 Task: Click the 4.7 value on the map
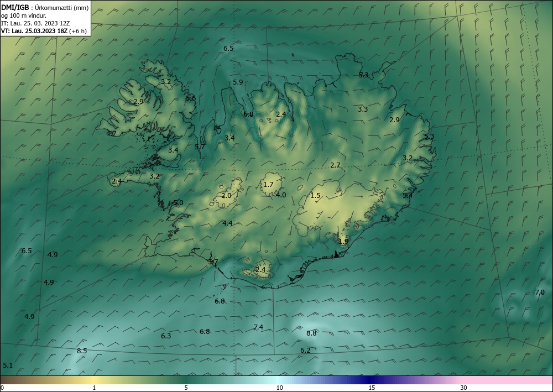click(x=112, y=133)
